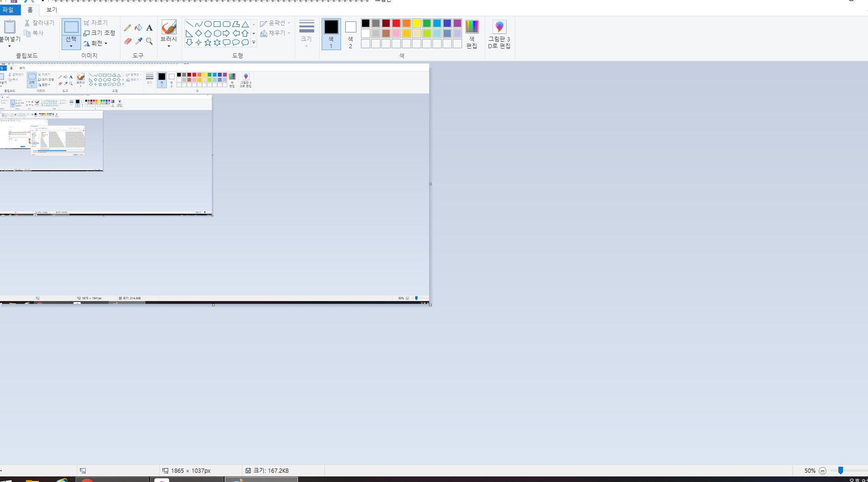Click the Paste clipboard icon
The height and width of the screenshot is (482, 868).
tap(10, 27)
